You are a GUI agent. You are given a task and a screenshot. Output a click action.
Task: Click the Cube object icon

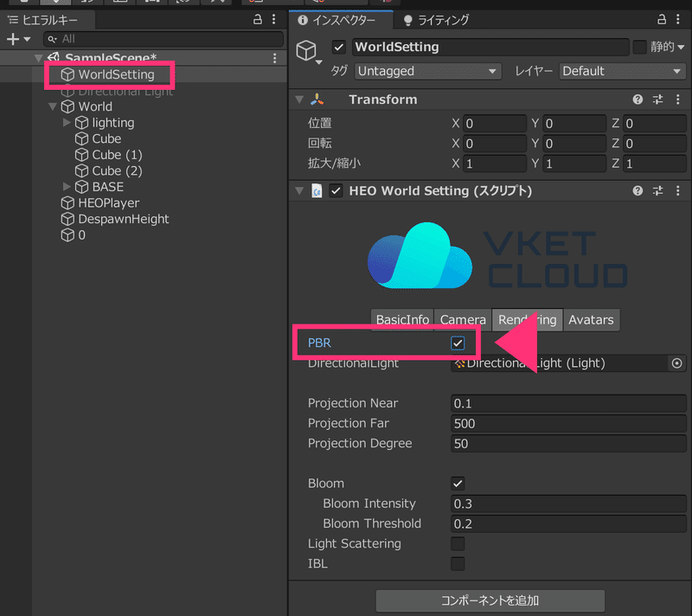click(81, 138)
